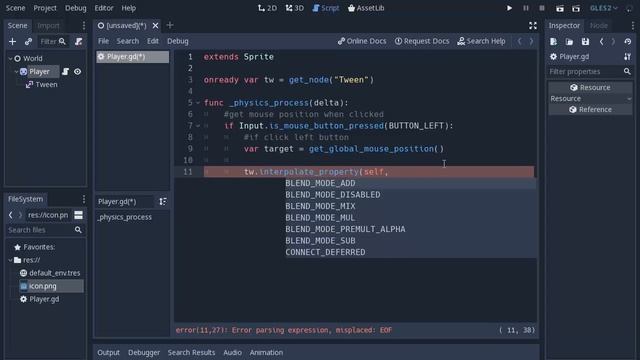Click the scene tree Filter field
The image size is (640, 360).
(x=53, y=41)
